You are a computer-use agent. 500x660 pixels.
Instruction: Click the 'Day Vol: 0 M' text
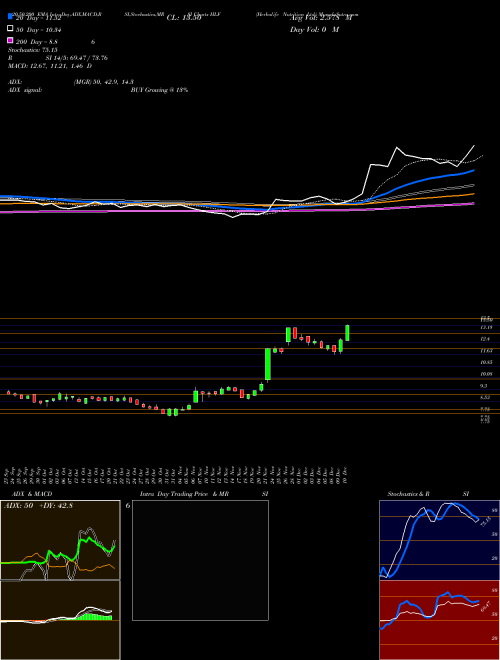tap(314, 30)
